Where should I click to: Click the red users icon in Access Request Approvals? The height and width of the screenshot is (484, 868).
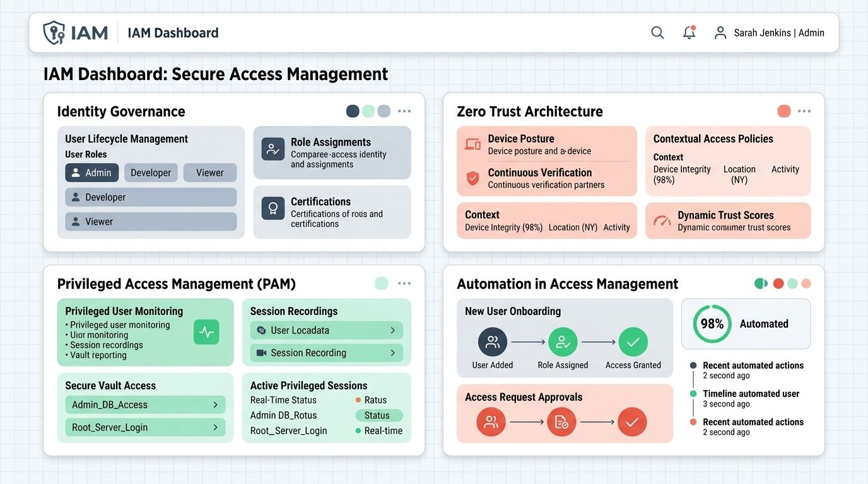491,422
